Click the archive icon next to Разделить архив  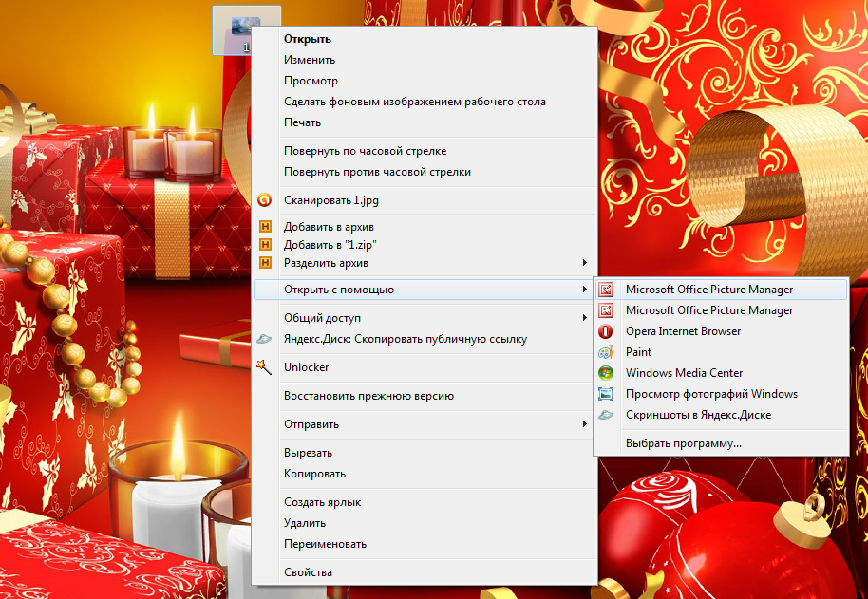(266, 263)
